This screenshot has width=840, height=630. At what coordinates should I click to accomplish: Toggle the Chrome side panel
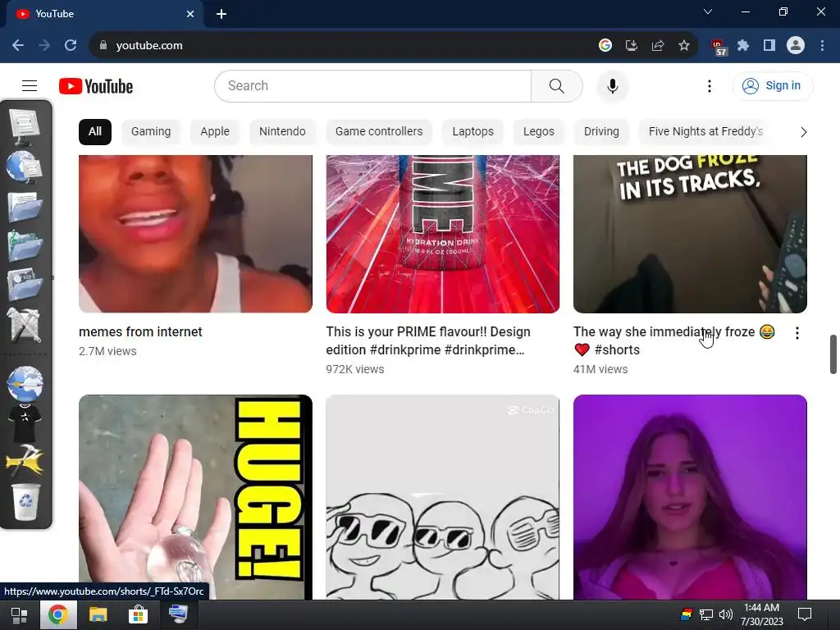[x=769, y=46]
